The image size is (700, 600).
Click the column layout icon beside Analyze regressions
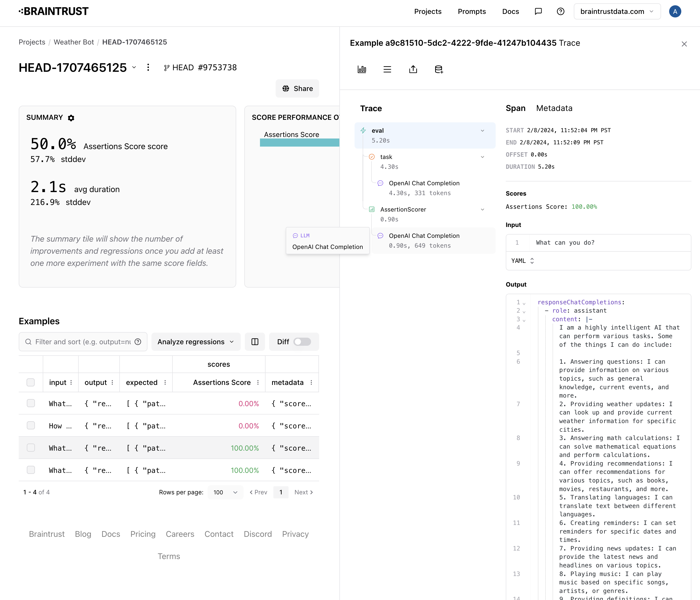tap(255, 342)
